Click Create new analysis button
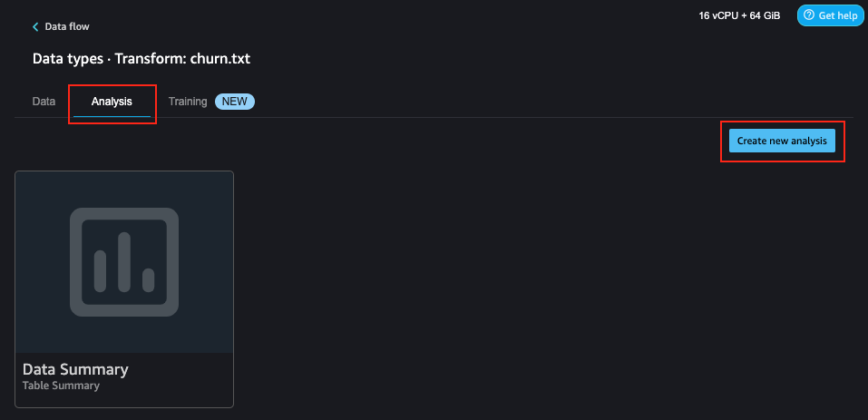This screenshot has height=420, width=868. coord(782,142)
